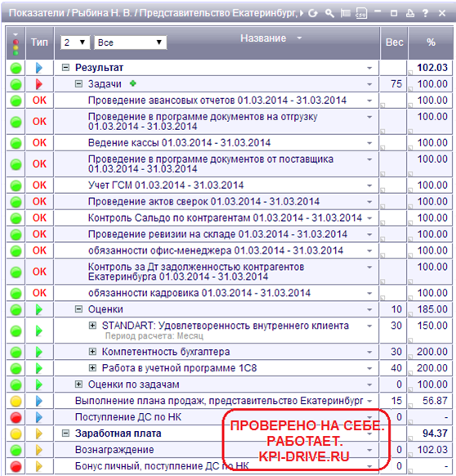Click the Тип column header
456x476 pixels.
[39, 43]
